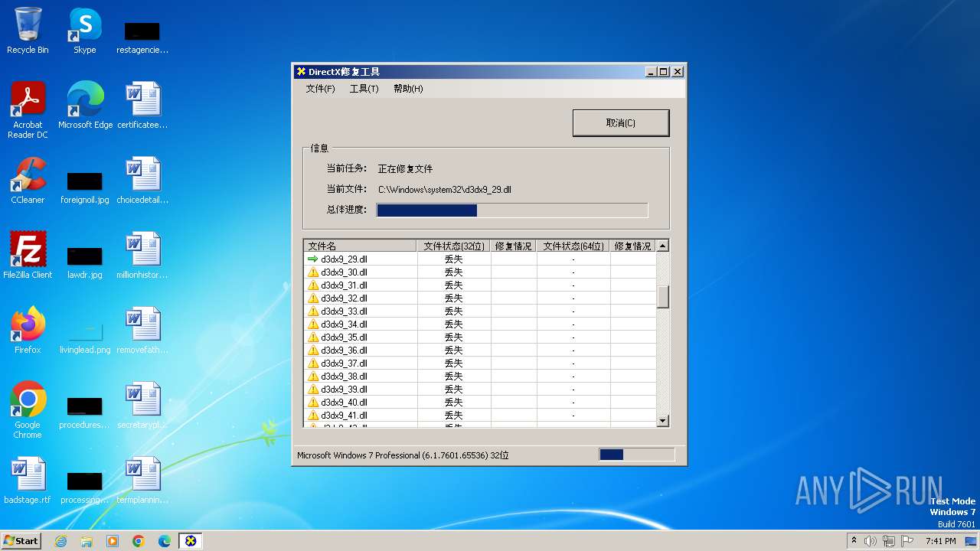Click the warning icon beside d3dx9_35.dll
Screen dimensions: 980x551
312,337
